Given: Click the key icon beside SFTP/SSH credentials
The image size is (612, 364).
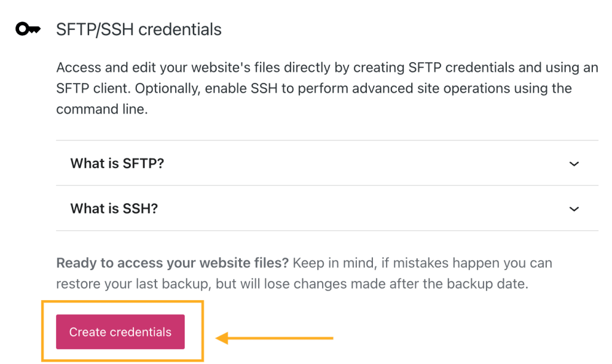Looking at the screenshot, I should point(27,29).
